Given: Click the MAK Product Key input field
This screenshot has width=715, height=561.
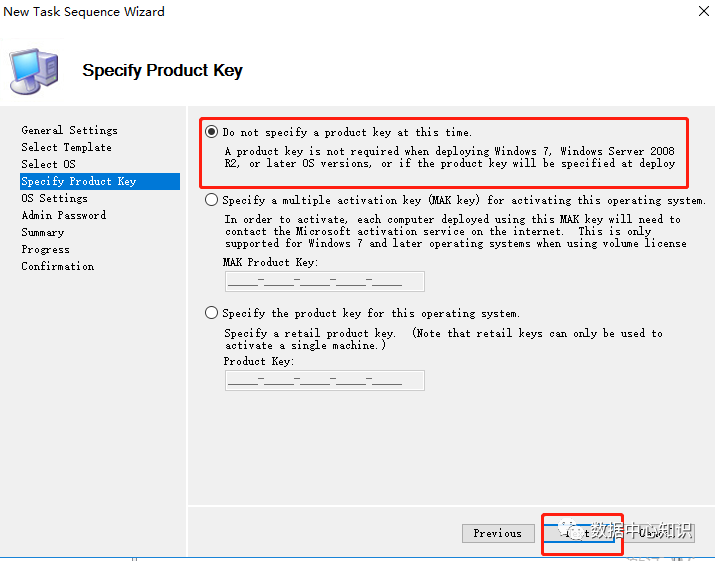Looking at the screenshot, I should click(x=324, y=281).
